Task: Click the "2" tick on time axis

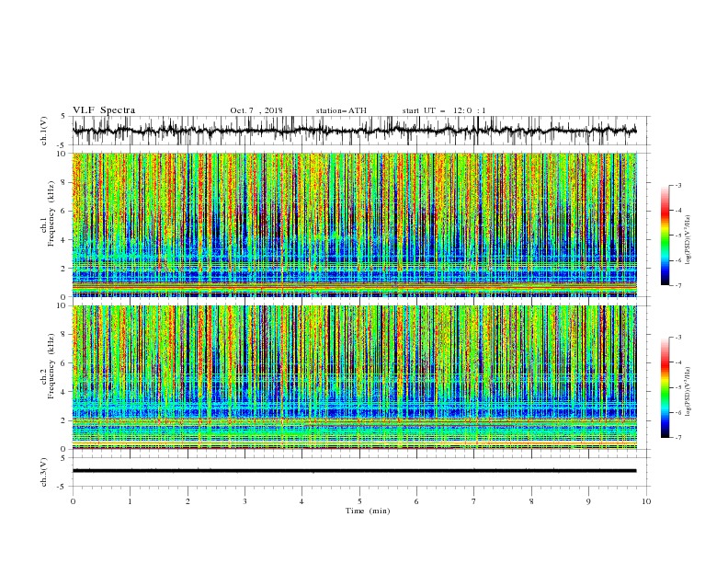Action: click(x=188, y=501)
